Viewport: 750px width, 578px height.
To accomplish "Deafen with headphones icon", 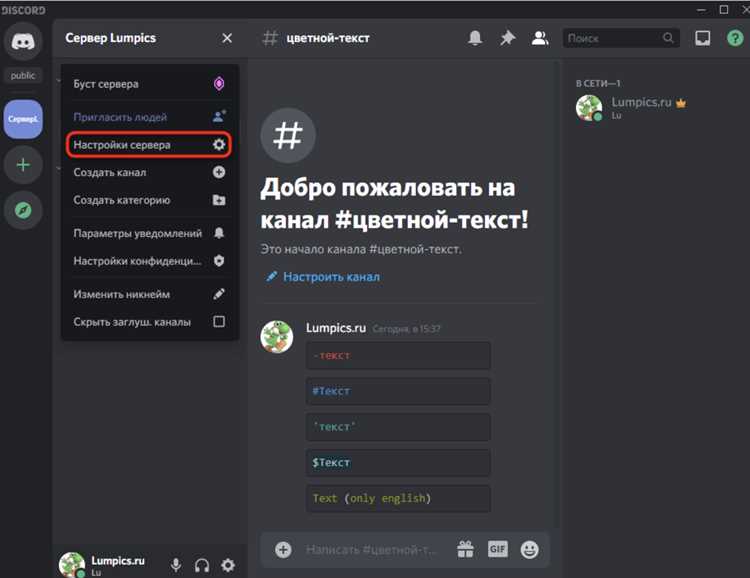I will point(202,565).
